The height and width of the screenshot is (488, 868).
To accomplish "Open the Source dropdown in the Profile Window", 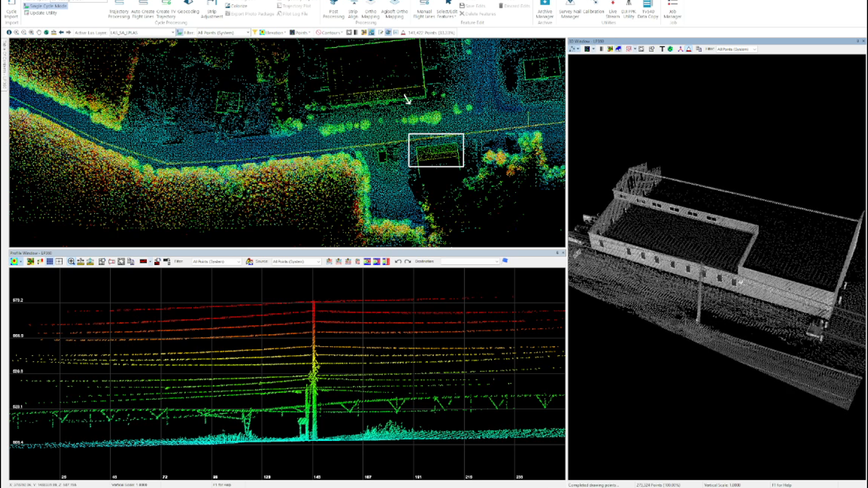I will (x=318, y=261).
